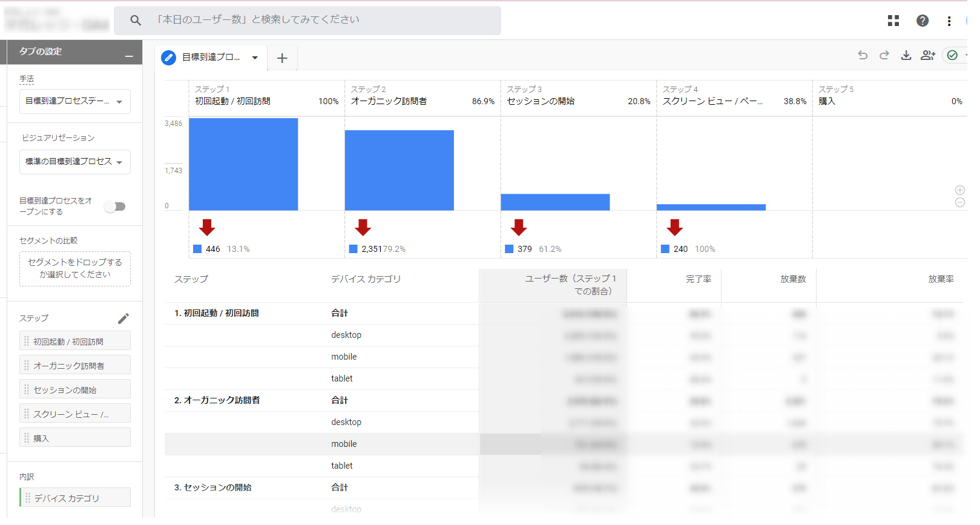
Task: Click the ステップ 4 スクリーン ビュー header
Action: [734, 96]
